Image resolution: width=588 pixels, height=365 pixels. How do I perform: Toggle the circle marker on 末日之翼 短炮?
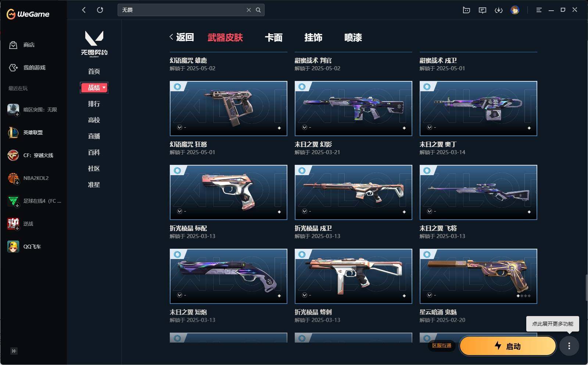point(177,254)
